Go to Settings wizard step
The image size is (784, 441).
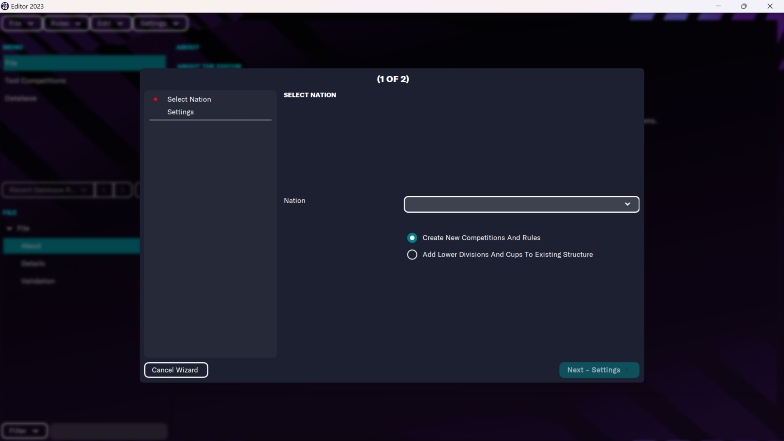[x=180, y=112]
